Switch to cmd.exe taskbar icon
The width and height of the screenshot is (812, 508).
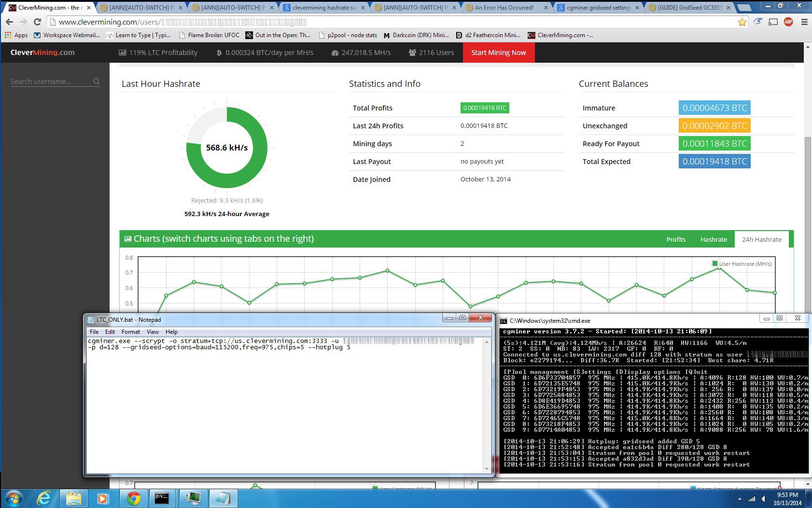pyautogui.click(x=162, y=498)
